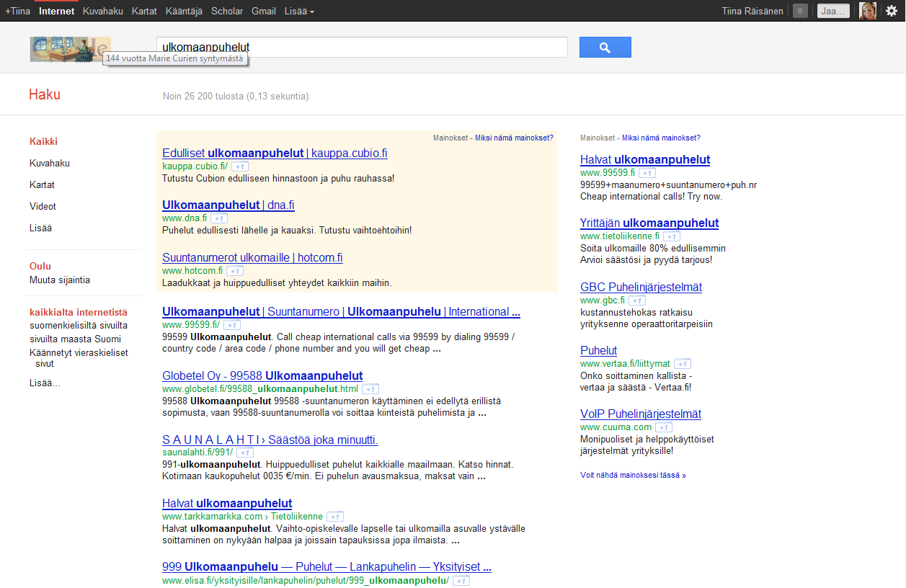Open the Puhelut vertaa.fi ad link

pos(598,350)
